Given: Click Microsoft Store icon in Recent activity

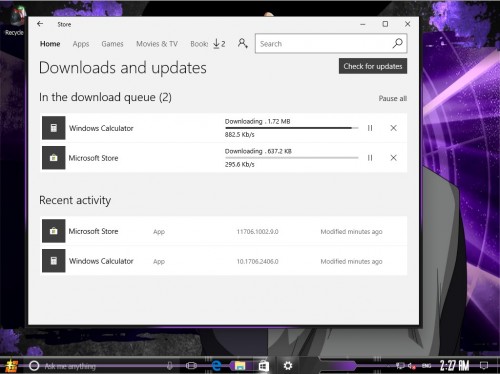Looking at the screenshot, I should click(x=54, y=231).
